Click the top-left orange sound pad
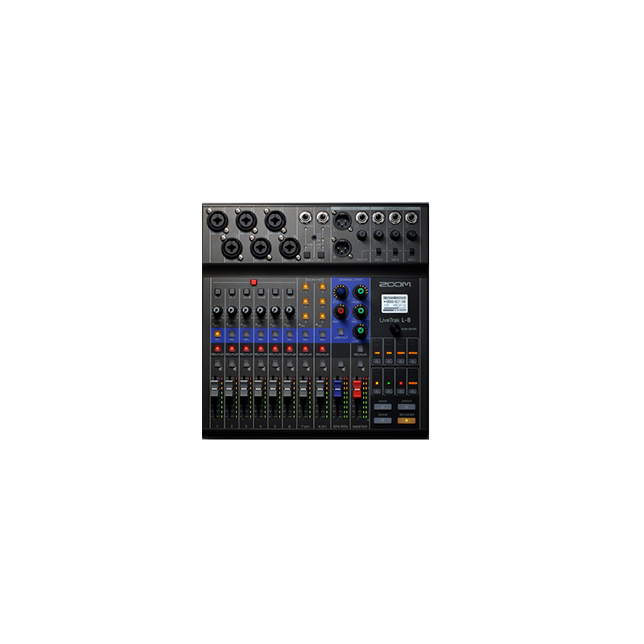Screen dimensions: 644x644 click(305, 287)
